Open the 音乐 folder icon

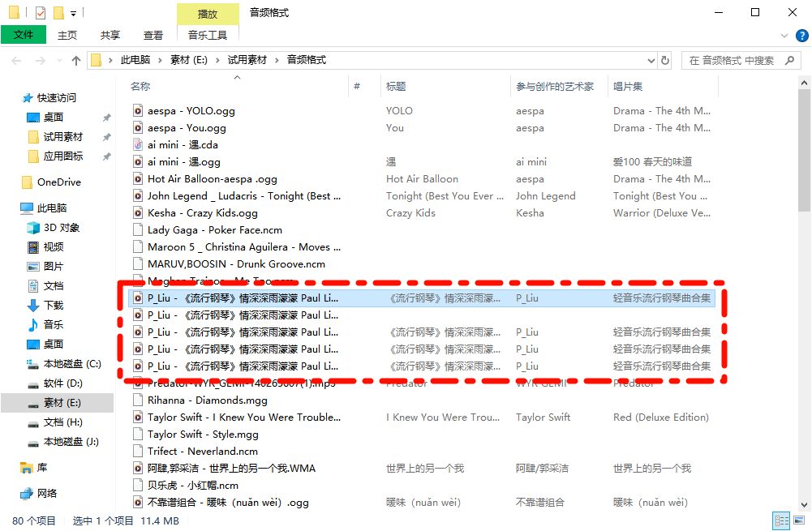pyautogui.click(x=33, y=324)
